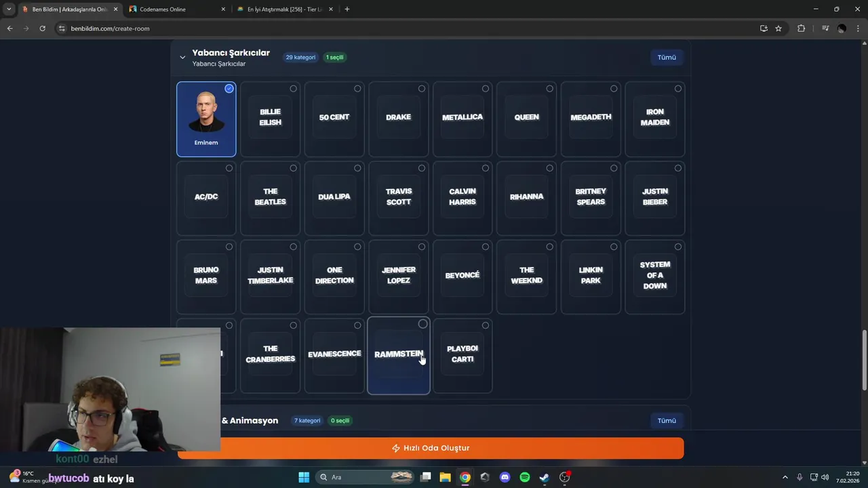Screen dimensions: 868x488
Task: Show hidden system tray icons
Action: point(785,477)
